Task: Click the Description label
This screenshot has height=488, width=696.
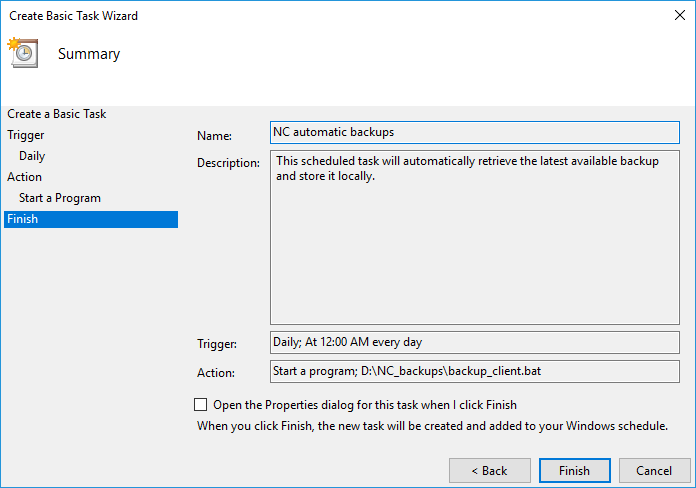Action: tap(228, 163)
